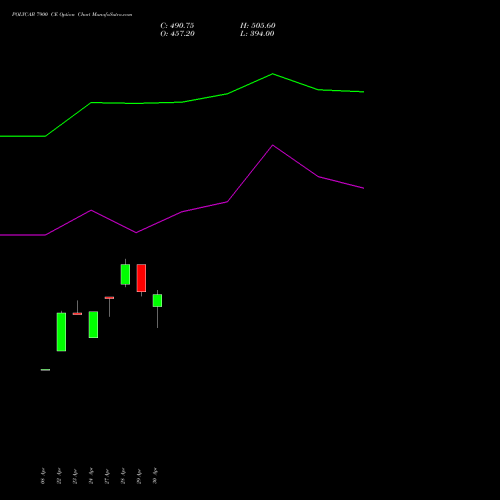The image size is (500, 500).
Task: Click the 08 Apr date label
Action: 43,476
